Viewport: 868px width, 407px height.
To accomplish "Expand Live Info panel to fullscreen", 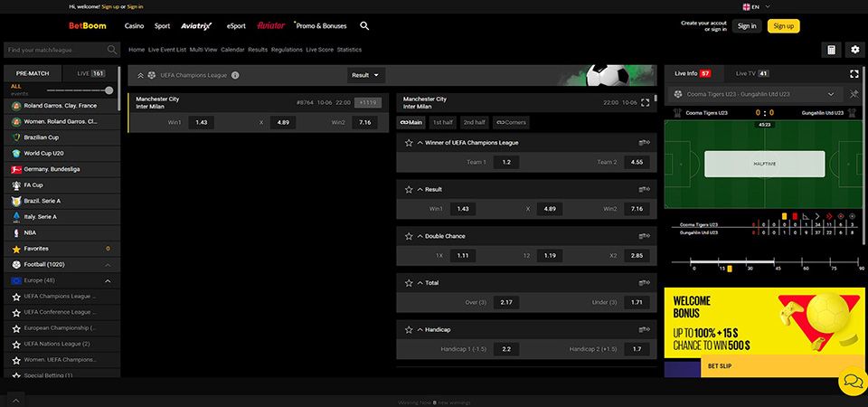I will [x=854, y=73].
